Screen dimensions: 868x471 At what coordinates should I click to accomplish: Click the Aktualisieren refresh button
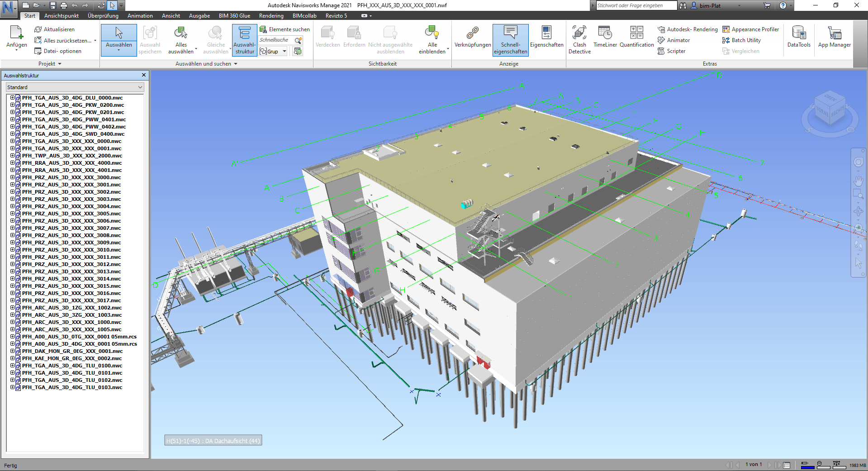[54, 29]
